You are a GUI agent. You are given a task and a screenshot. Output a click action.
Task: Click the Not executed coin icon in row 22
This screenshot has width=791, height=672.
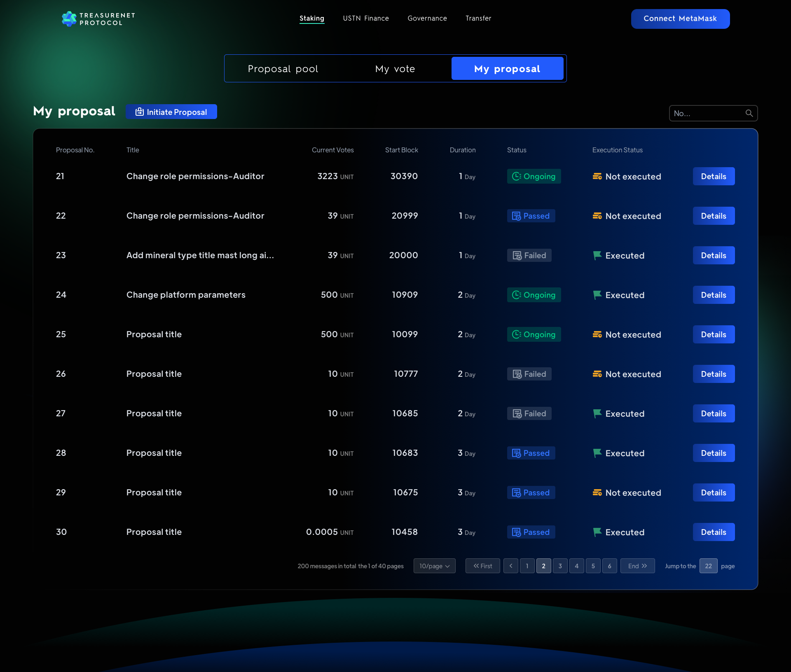click(x=597, y=216)
